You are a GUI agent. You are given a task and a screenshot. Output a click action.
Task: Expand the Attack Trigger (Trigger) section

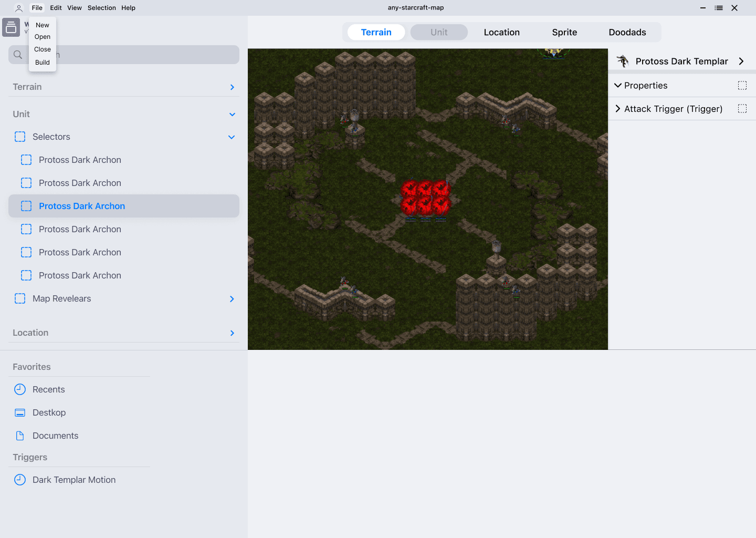[618, 109]
